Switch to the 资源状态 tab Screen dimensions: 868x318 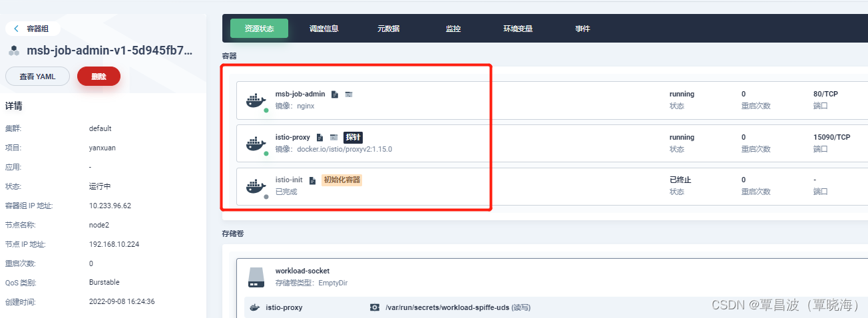259,29
